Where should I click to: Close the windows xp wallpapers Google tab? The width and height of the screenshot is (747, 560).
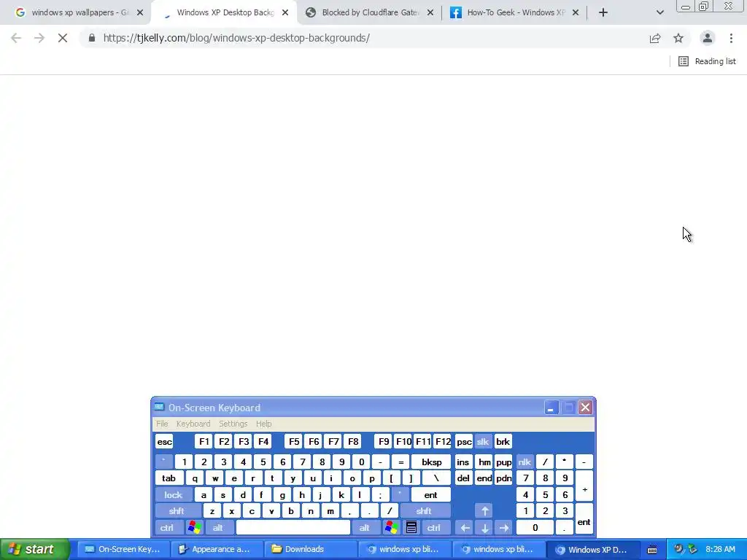click(139, 13)
